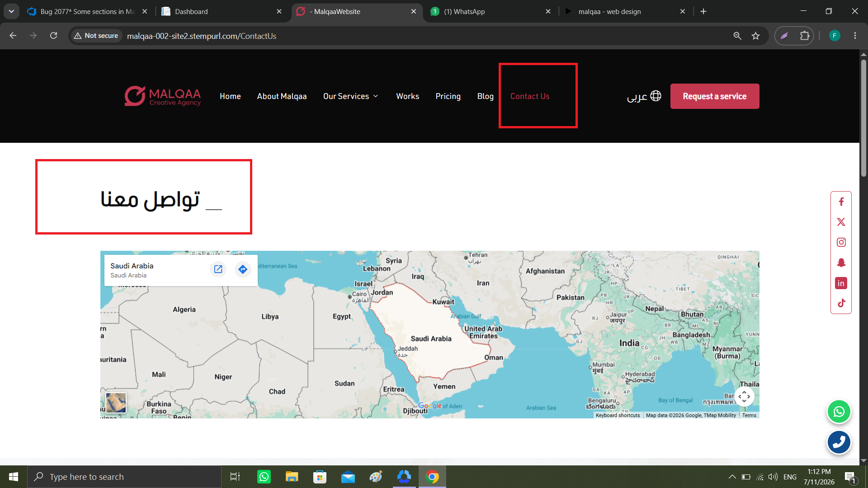Bookmark this page with the star icon
Screen dimensions: 868x488
[x=755, y=36]
